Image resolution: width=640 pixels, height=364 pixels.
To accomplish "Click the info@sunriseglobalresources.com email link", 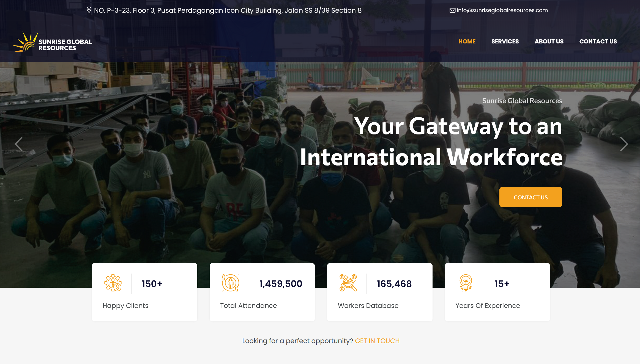I will [502, 10].
